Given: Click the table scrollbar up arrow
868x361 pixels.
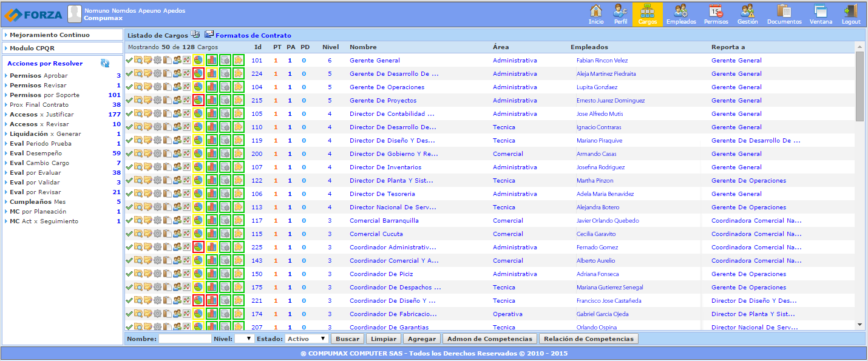Looking at the screenshot, I should 860,47.
